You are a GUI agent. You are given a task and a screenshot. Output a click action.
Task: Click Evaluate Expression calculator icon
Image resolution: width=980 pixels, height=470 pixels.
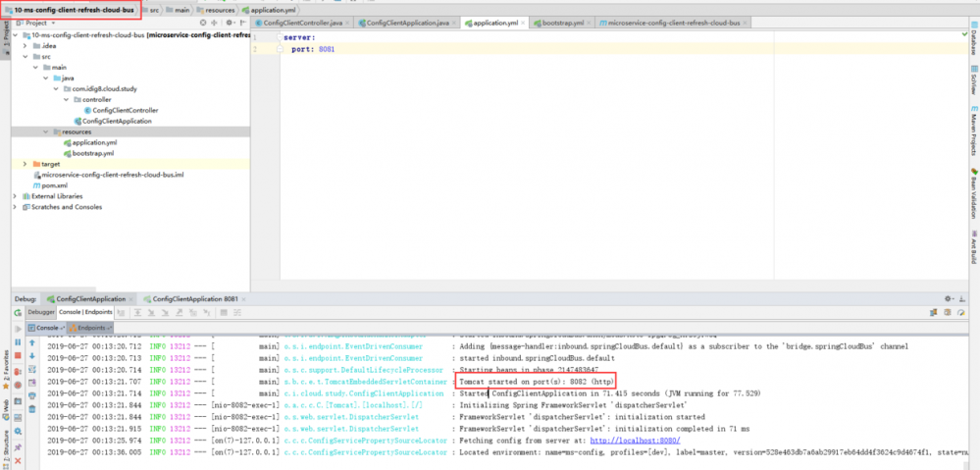(224, 312)
